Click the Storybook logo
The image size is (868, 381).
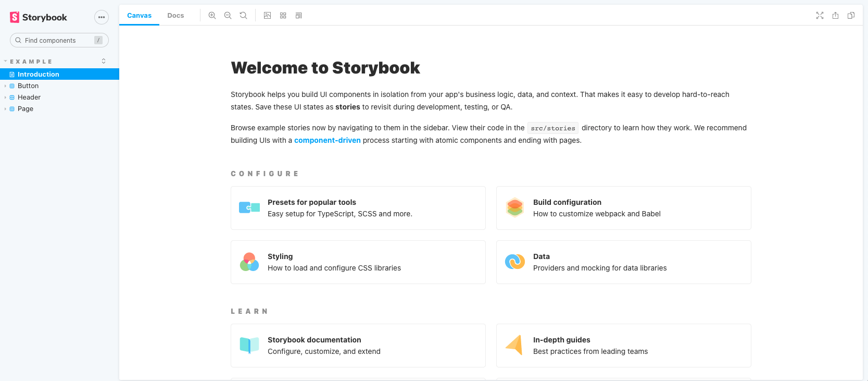39,17
